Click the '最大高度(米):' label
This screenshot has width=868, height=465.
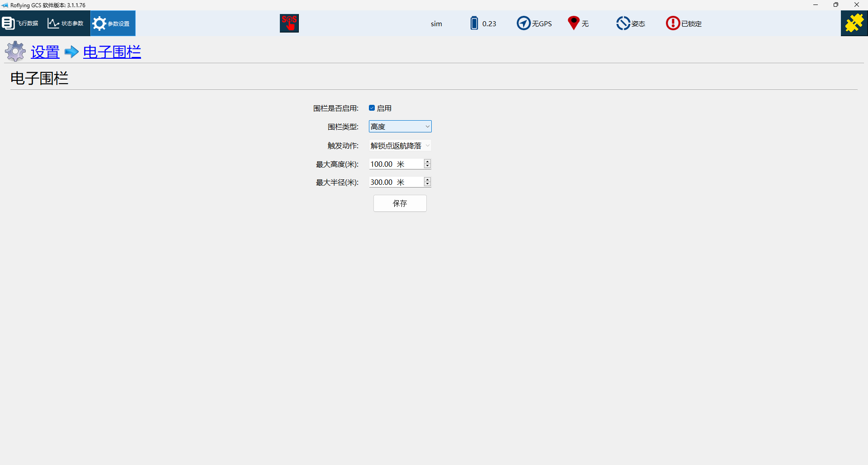tap(337, 164)
